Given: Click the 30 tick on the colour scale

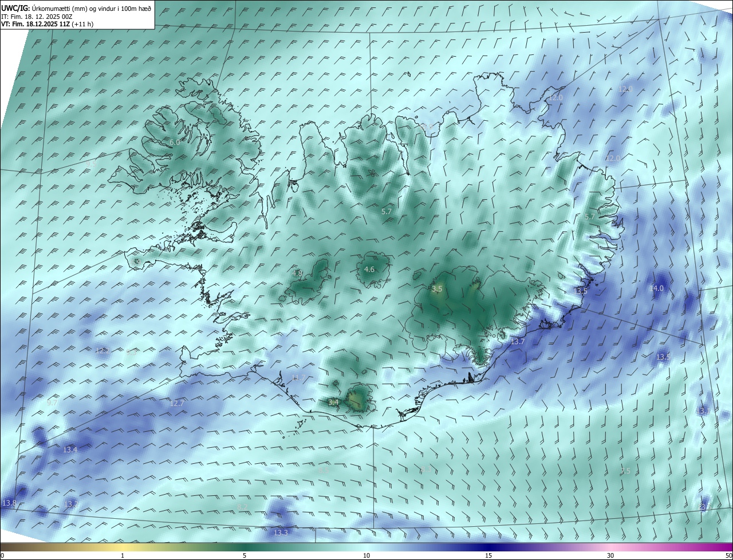Looking at the screenshot, I should pyautogui.click(x=610, y=555).
